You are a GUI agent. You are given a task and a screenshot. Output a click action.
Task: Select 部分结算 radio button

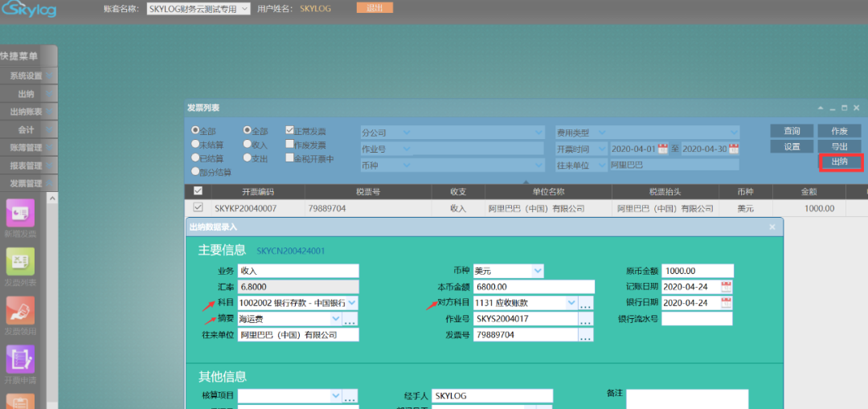[x=194, y=172]
